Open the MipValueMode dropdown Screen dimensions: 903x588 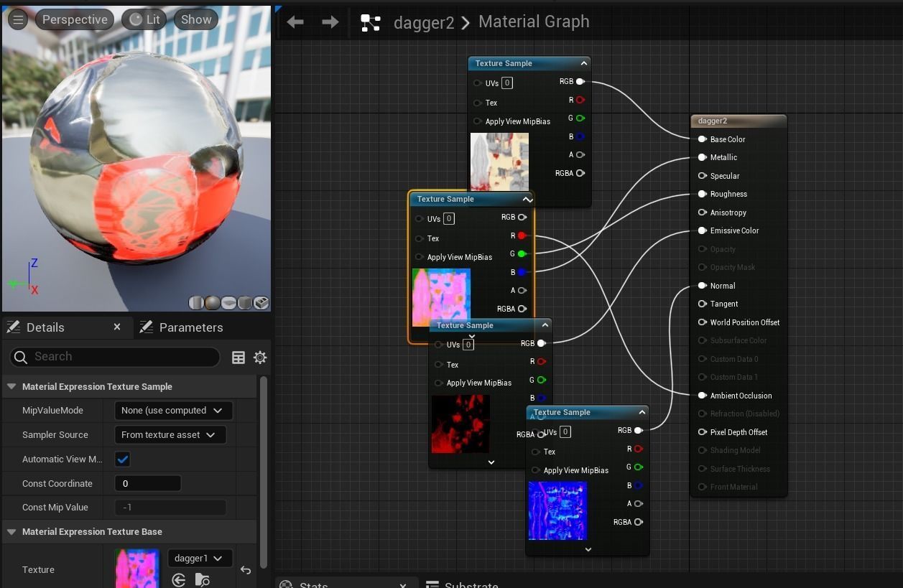(x=173, y=411)
